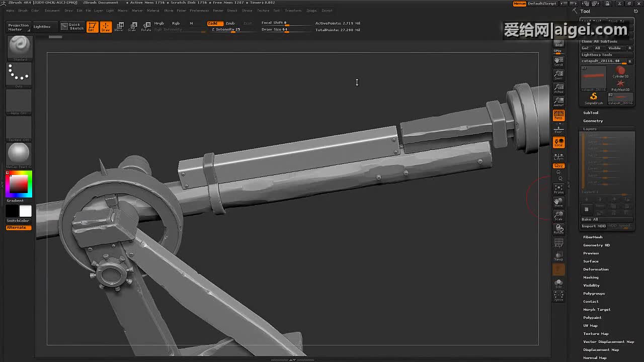Open the Dots stroke type selector
This screenshot has height=362, width=644.
[x=19, y=73]
